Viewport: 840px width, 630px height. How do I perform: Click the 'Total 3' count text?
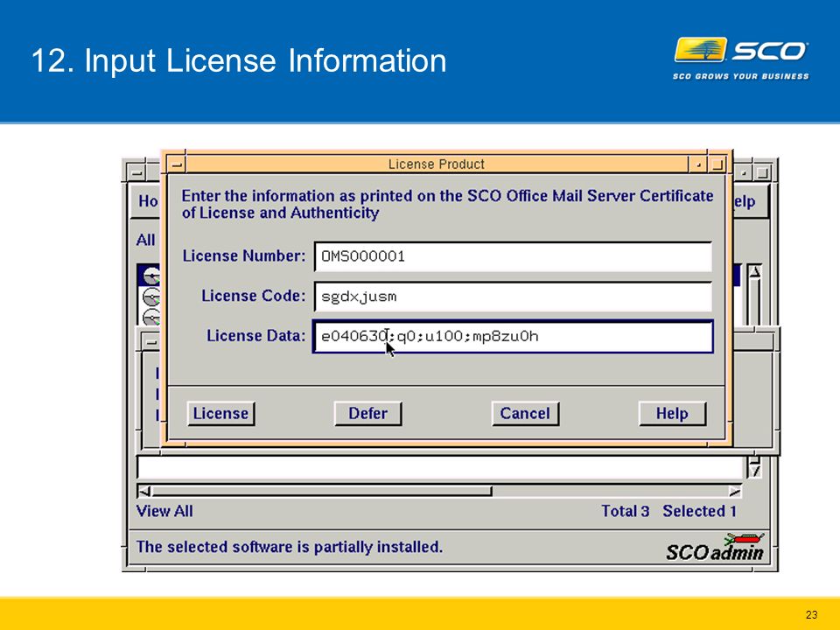pyautogui.click(x=625, y=511)
